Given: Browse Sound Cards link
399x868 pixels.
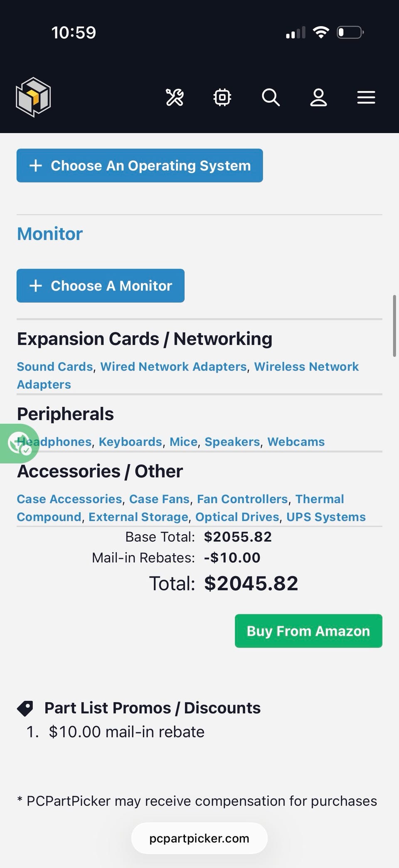Looking at the screenshot, I should click(55, 366).
